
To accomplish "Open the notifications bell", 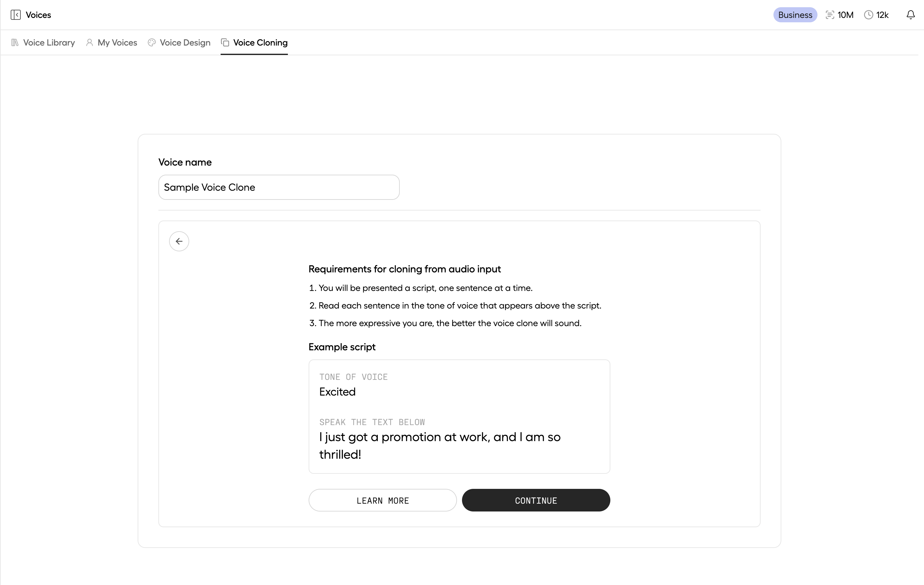I will click(910, 15).
